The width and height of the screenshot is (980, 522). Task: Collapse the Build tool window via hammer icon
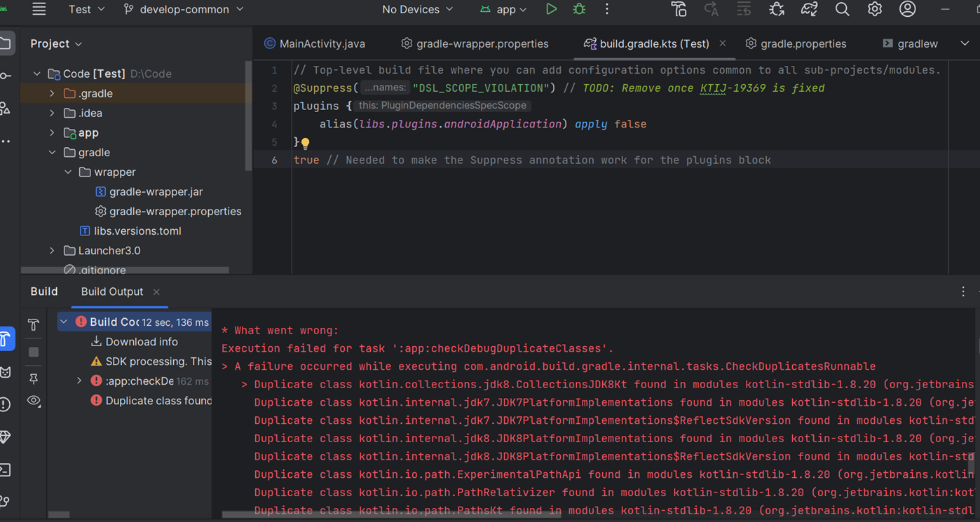pyautogui.click(x=32, y=325)
